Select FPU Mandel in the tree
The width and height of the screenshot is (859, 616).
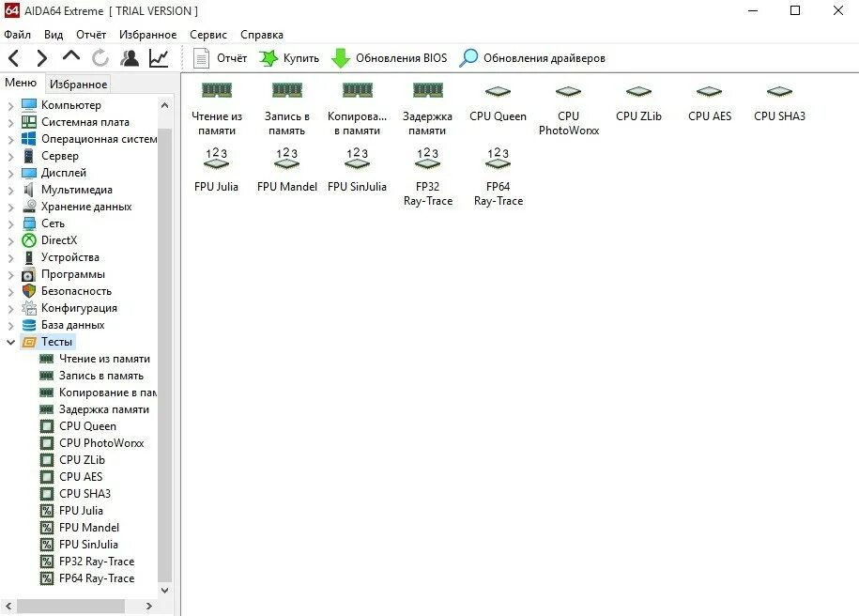click(89, 528)
